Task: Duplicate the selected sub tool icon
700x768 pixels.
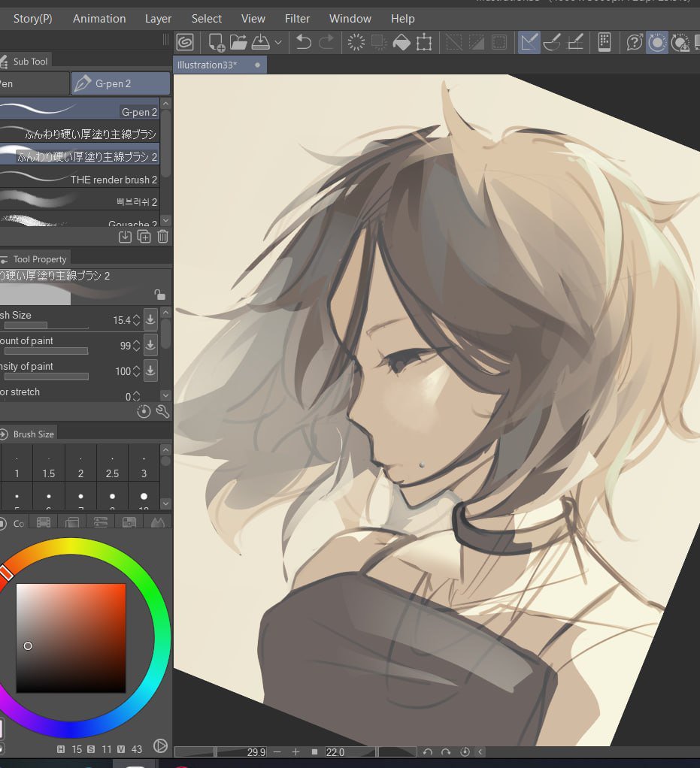Action: pos(144,237)
